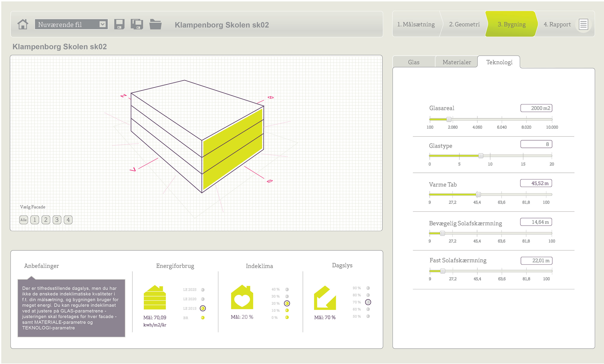Expand the 2. Geometri step
Screen dimensions: 604x364
click(x=464, y=24)
